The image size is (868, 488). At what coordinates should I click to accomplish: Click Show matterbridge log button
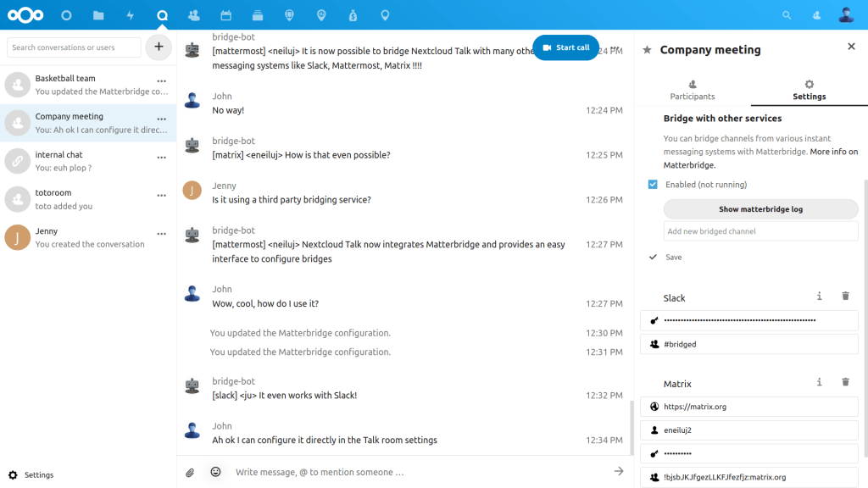pos(760,209)
